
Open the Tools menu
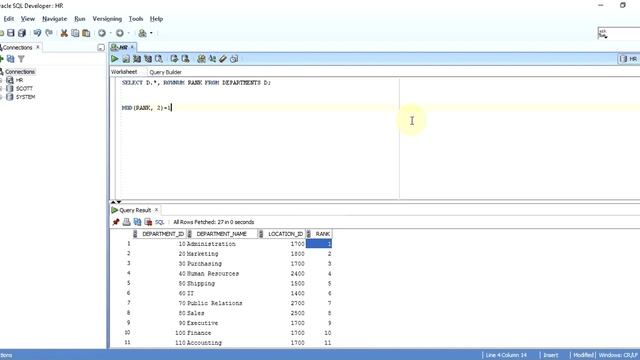pos(136,19)
